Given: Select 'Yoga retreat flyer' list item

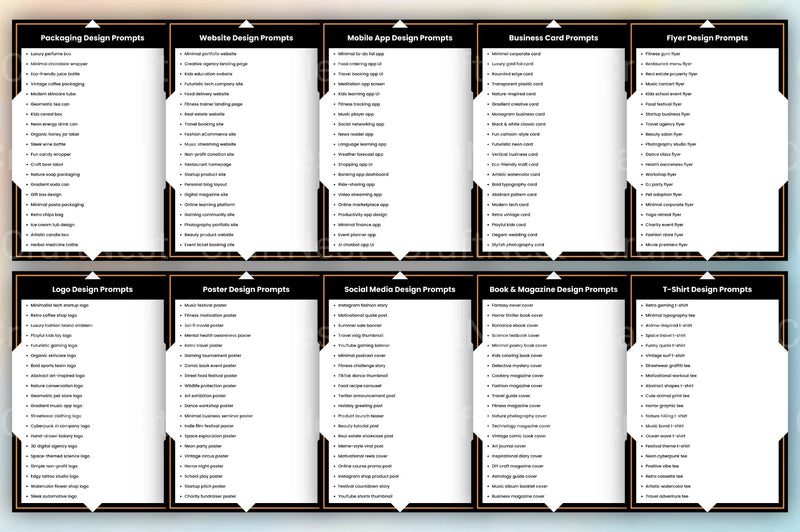Looking at the screenshot, I should [663, 215].
